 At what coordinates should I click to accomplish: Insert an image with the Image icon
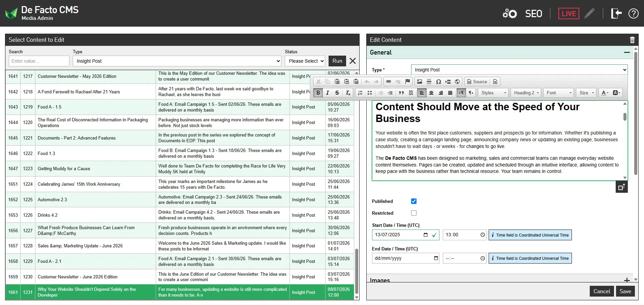[420, 82]
